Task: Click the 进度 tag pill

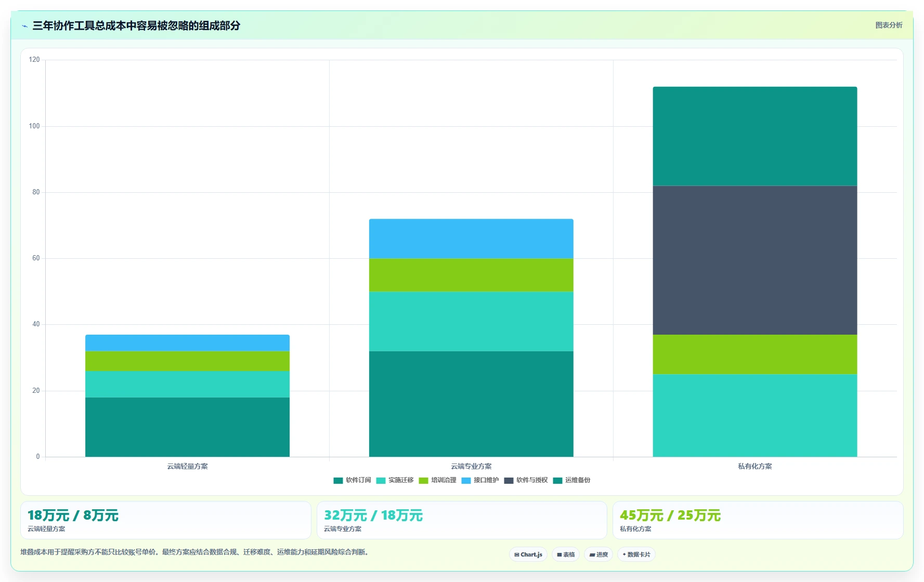Action: pos(598,554)
